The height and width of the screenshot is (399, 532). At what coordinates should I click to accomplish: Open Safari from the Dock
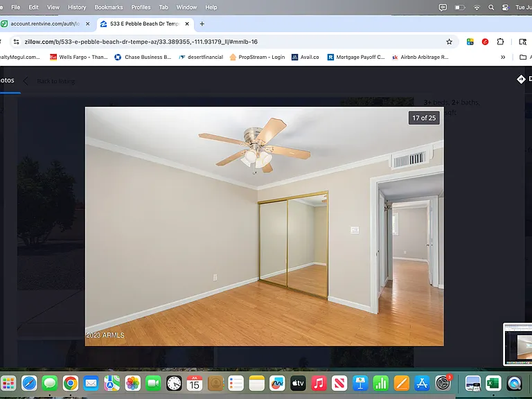pyautogui.click(x=30, y=383)
